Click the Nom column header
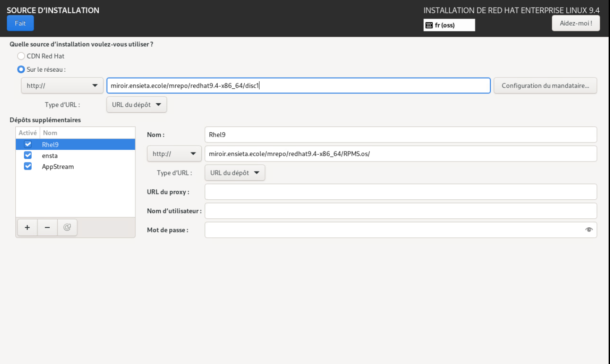Screen dimensions: 610x364 tap(88, 133)
